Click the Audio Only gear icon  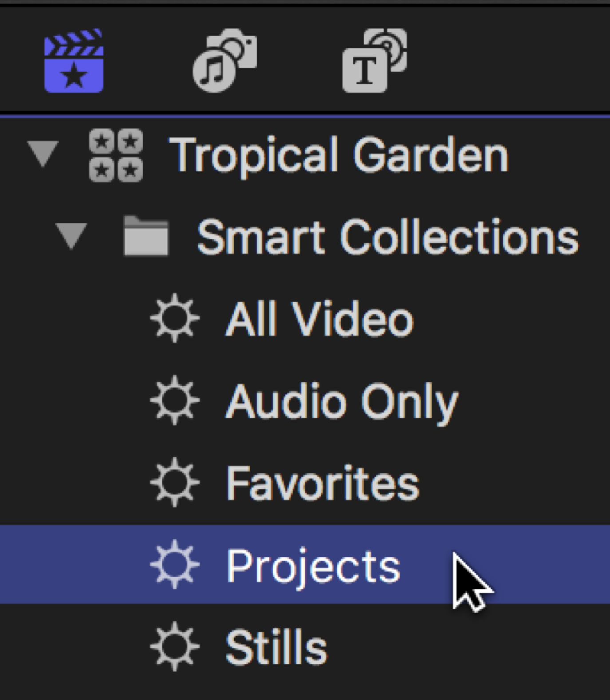174,400
